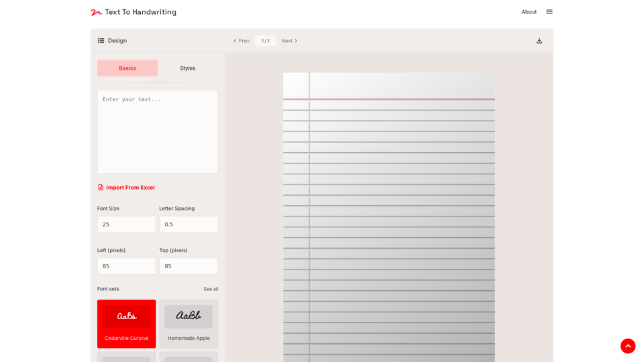Select the Cedarville Cursive font

click(126, 324)
